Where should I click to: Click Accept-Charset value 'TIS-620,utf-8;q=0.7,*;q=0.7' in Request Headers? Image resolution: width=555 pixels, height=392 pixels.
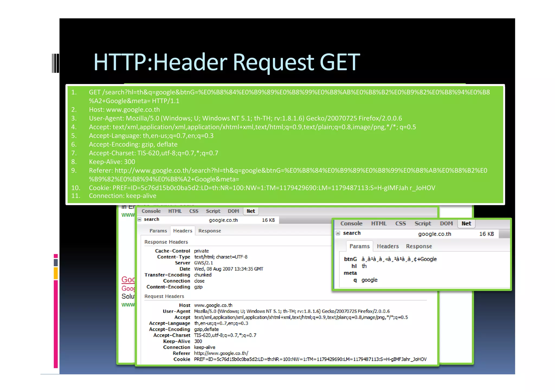click(x=225, y=335)
